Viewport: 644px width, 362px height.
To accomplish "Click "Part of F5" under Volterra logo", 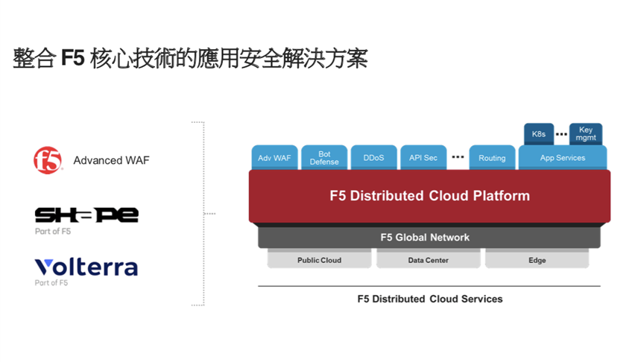I will tap(51, 283).
